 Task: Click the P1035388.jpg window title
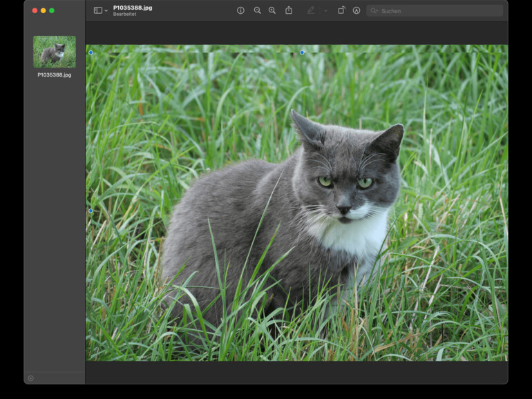[x=133, y=8]
